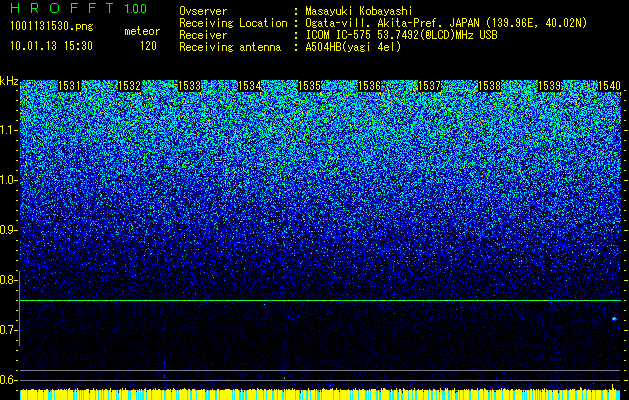
Task: Click the HROFFT program title text
Action: [x=62, y=8]
